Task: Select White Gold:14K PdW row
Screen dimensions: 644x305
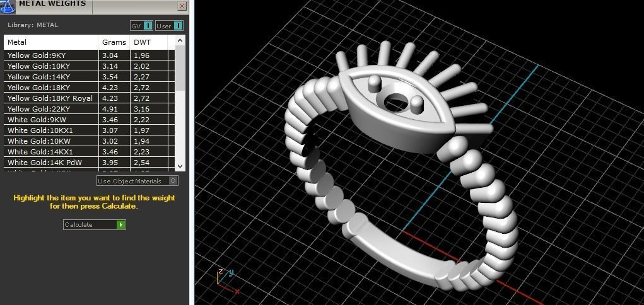Action: coord(89,163)
